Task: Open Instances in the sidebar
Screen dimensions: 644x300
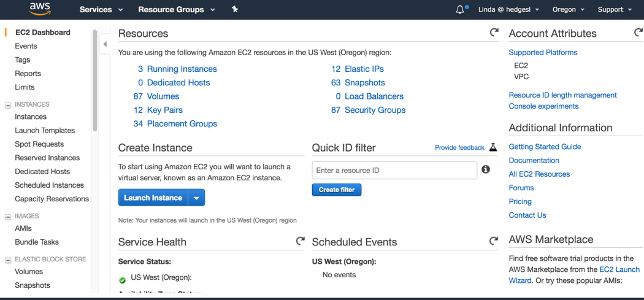Action: click(x=31, y=117)
